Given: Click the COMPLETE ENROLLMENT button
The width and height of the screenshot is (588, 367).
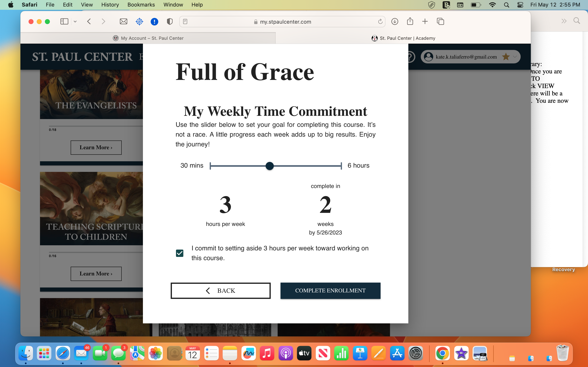Looking at the screenshot, I should (x=330, y=291).
